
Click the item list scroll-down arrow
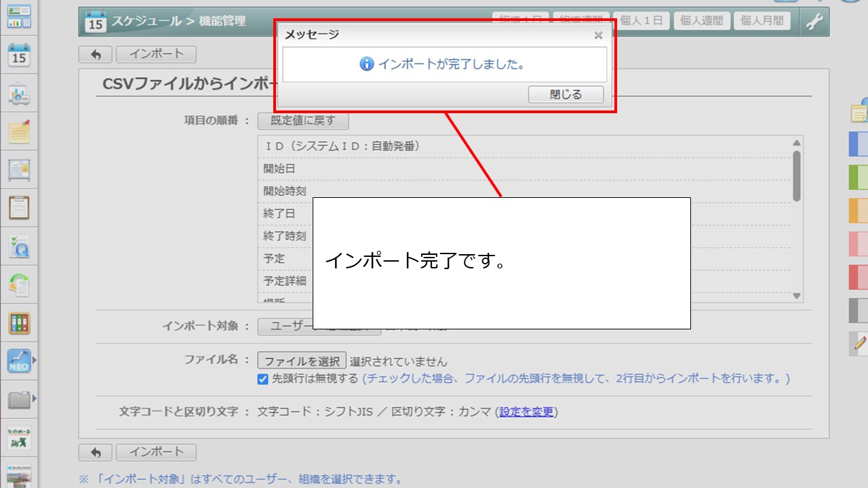click(x=797, y=296)
